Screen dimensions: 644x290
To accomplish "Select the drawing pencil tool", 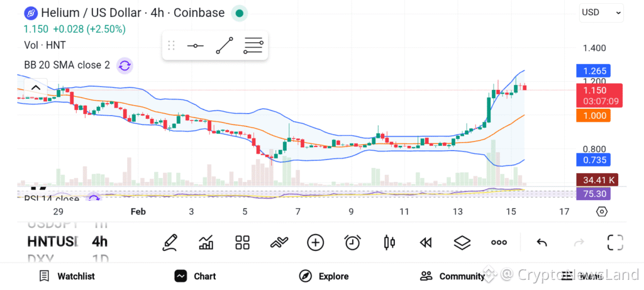I will (x=169, y=242).
